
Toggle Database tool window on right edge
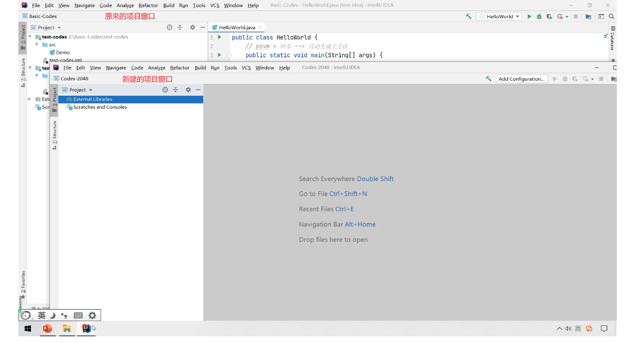[x=613, y=38]
